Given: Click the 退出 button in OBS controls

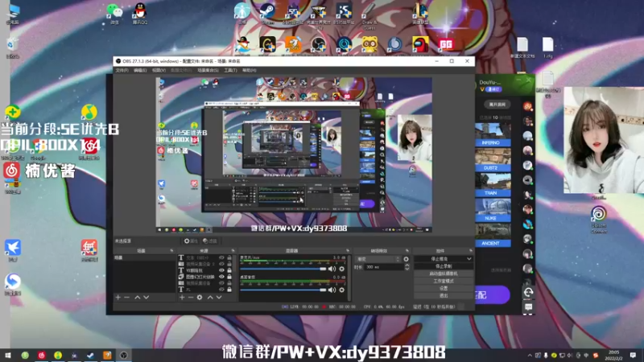Looking at the screenshot, I should tap(444, 295).
